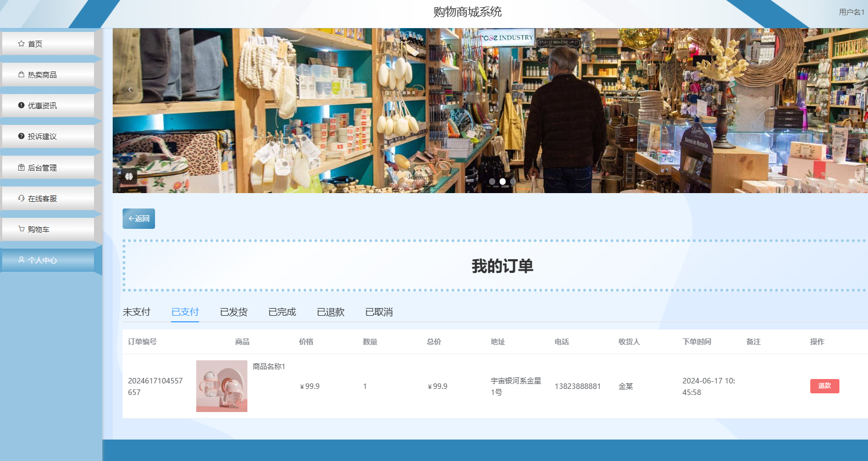Click the 数量 column header
The image size is (868, 461).
[370, 342]
